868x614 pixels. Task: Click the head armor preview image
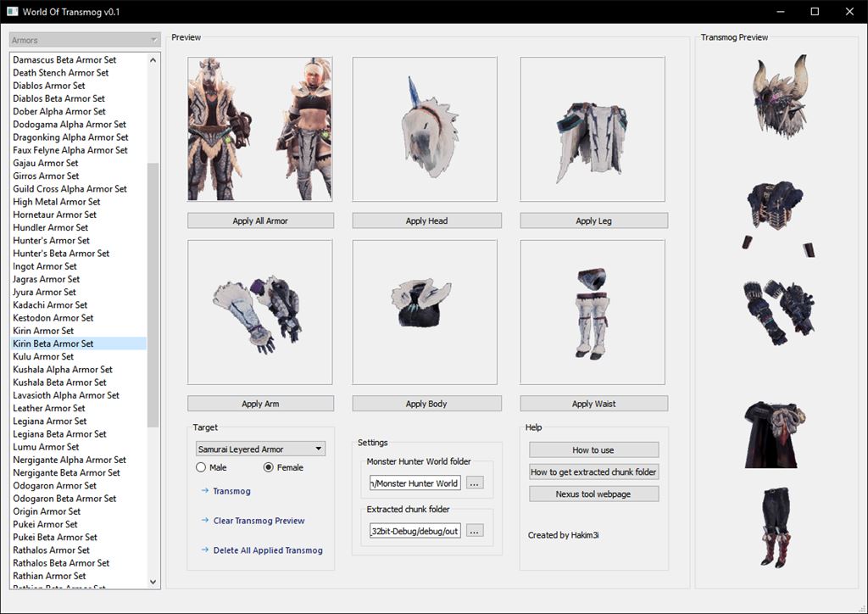(425, 129)
